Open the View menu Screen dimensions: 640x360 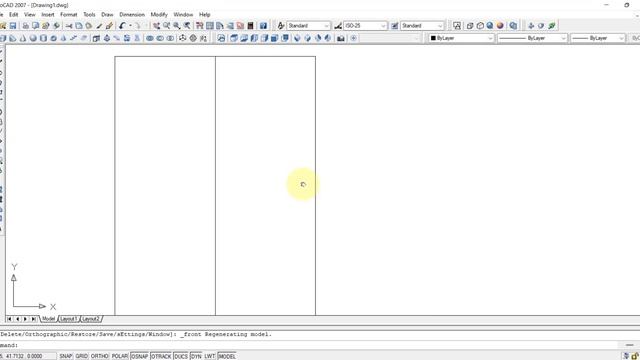point(30,14)
